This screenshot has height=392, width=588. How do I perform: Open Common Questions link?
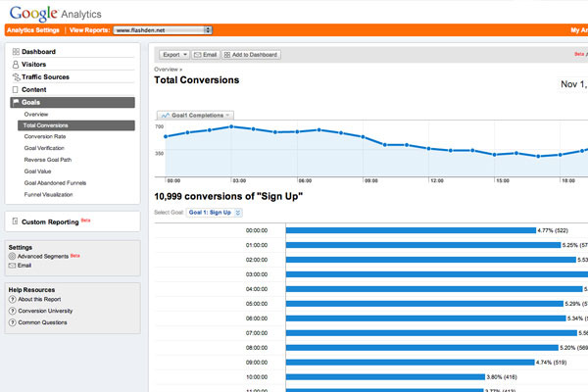42,322
